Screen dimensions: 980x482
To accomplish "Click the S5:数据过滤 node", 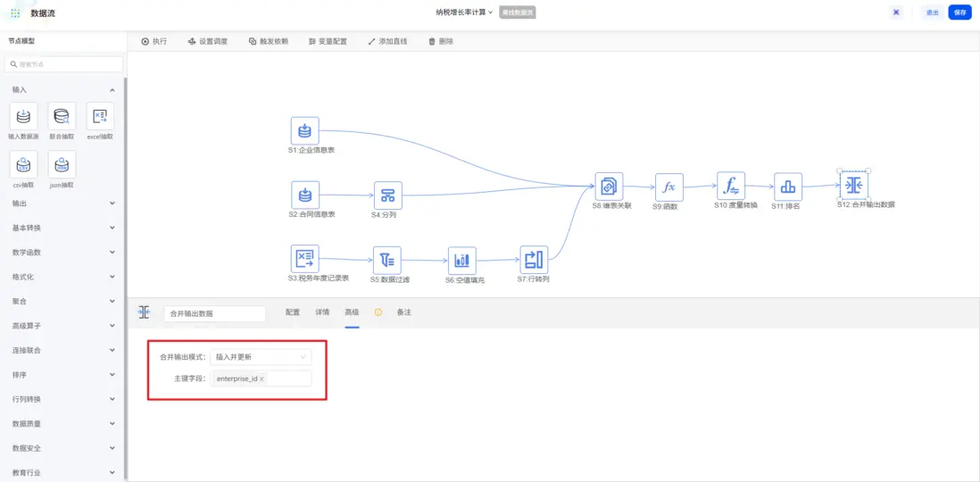I will [x=387, y=261].
